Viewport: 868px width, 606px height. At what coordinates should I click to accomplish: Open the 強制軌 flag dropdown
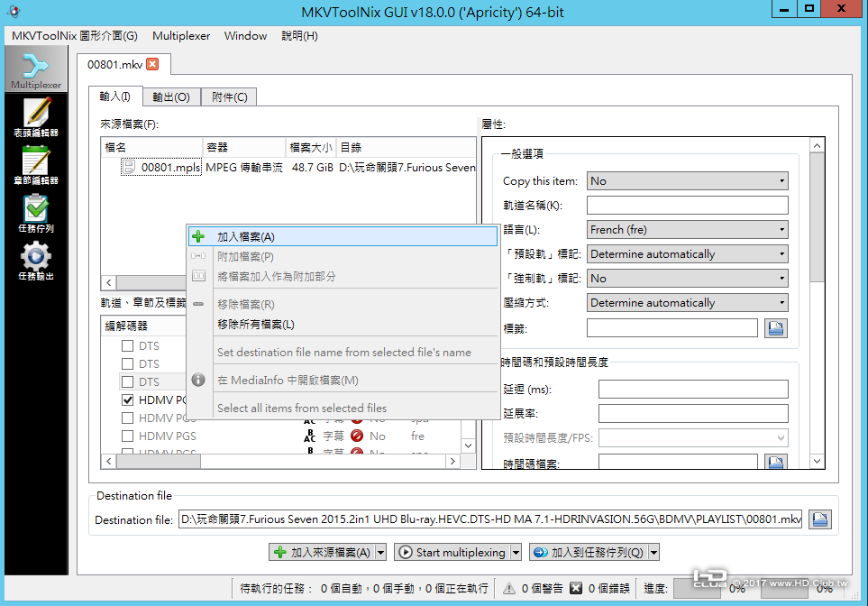(x=687, y=278)
